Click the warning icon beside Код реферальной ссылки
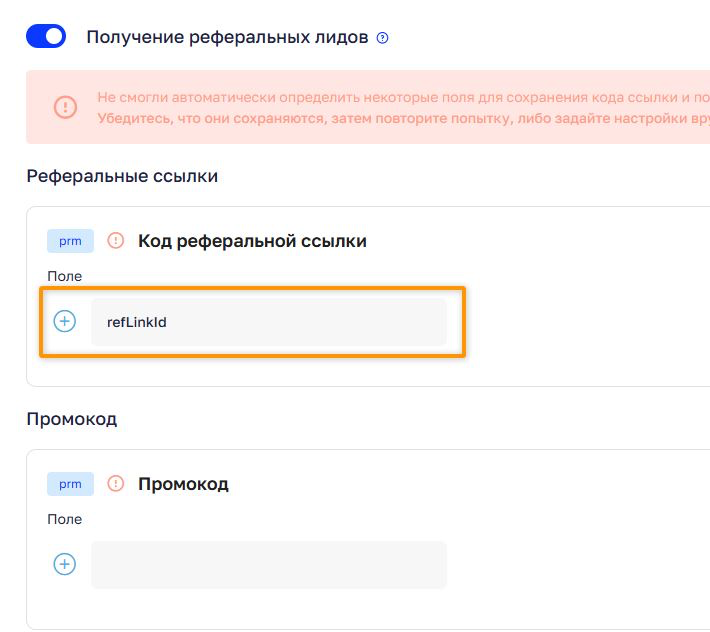Screen dimensions: 710x632 116,241
